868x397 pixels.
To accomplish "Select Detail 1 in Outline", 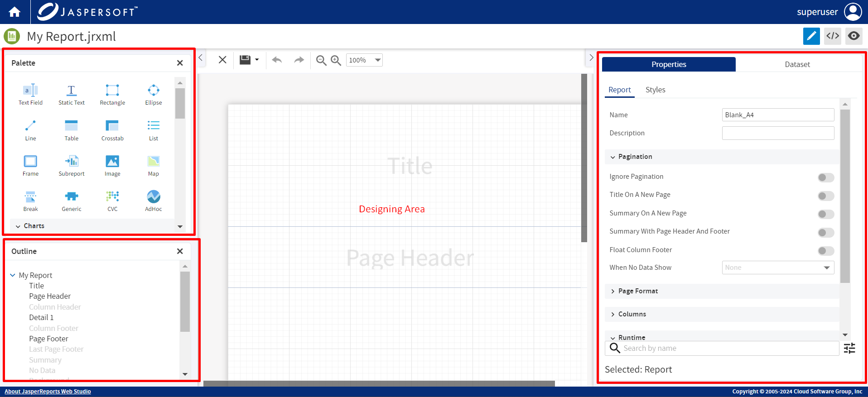I will 41,317.
